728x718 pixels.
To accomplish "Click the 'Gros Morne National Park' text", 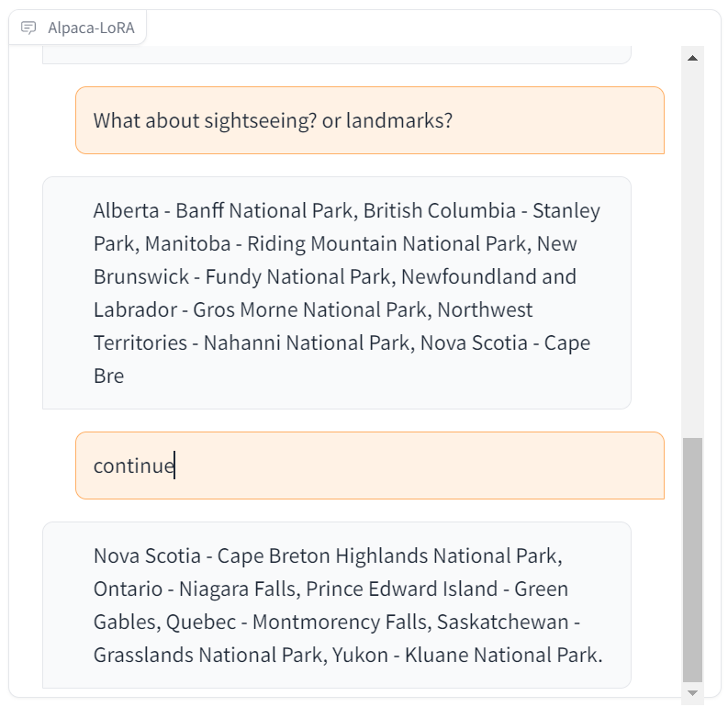I will pyautogui.click(x=310, y=310).
